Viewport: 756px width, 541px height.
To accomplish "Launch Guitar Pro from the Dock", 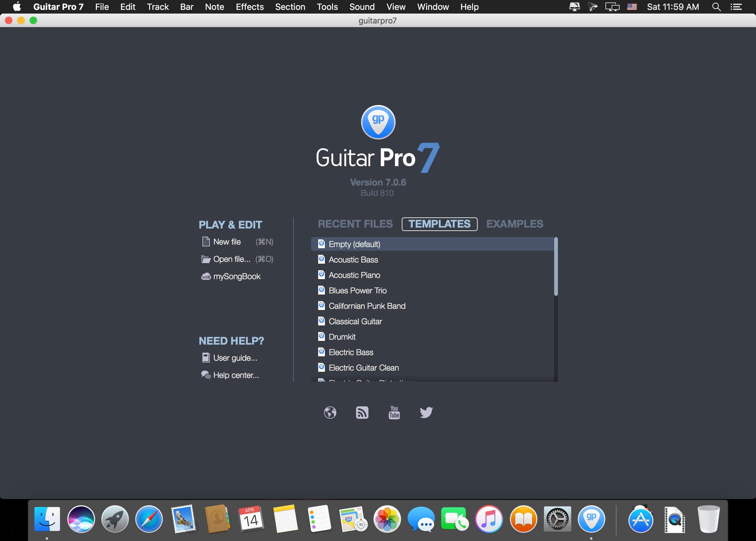I will 592,518.
